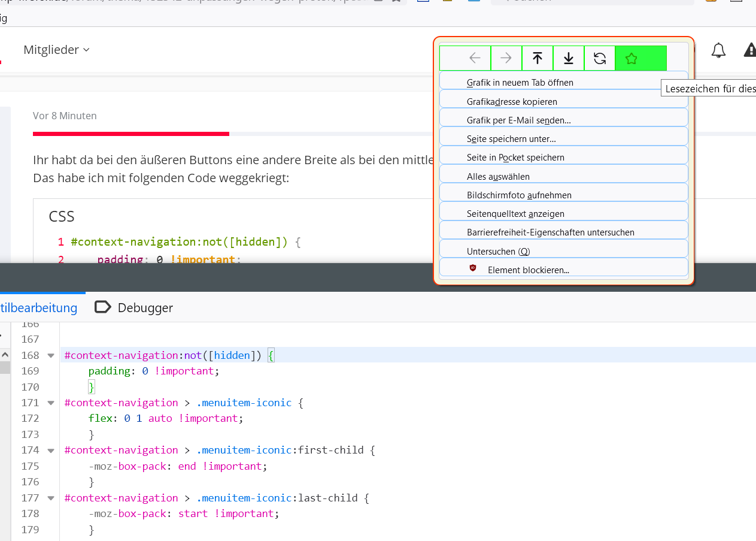The width and height of the screenshot is (756, 541).
Task: Click the scrollbar up arrow beside editor
Action: click(x=5, y=354)
